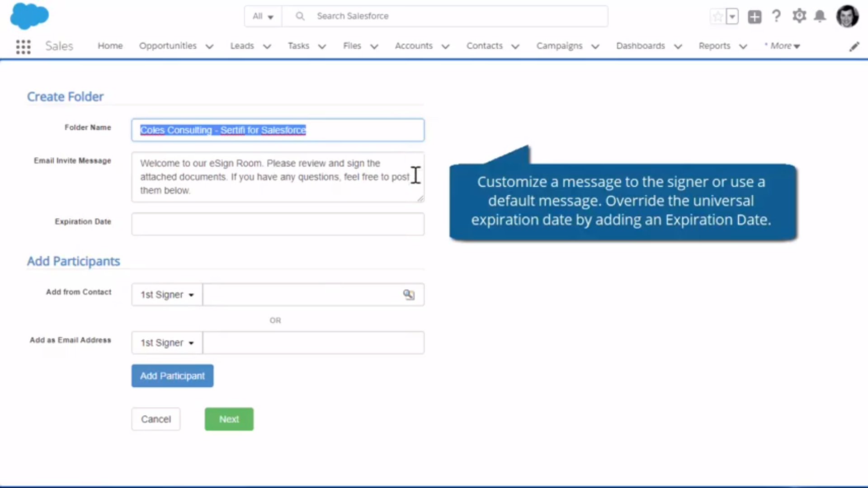Open the favorites list dropdown arrow
This screenshot has width=868, height=488.
pos(732,16)
